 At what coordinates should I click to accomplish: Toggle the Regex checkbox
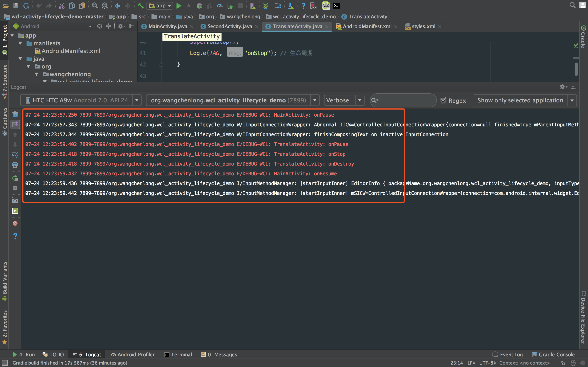443,100
